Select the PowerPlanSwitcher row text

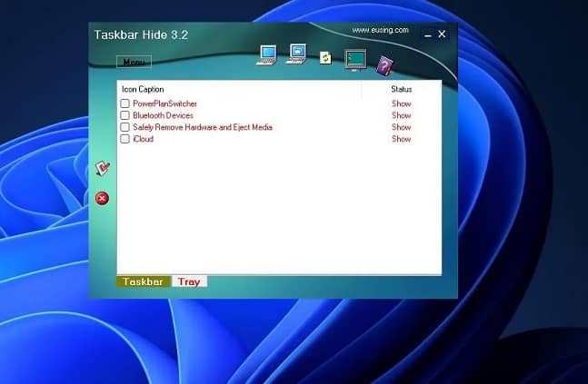pos(164,103)
